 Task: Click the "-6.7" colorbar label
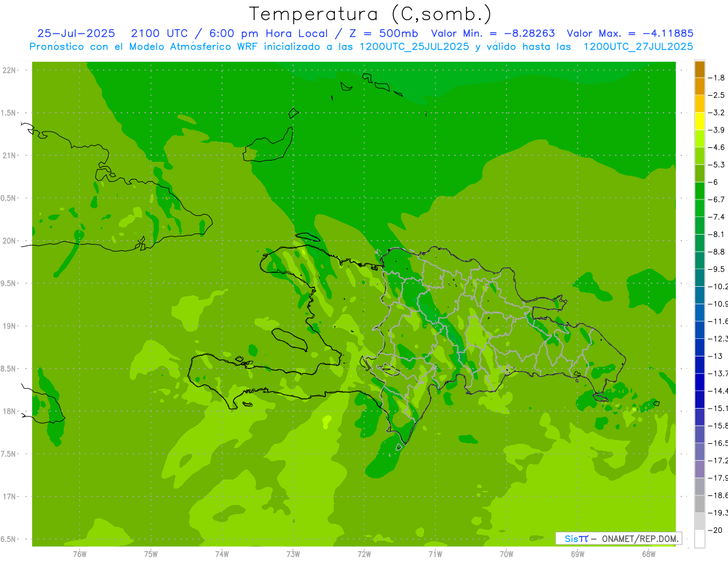pyautogui.click(x=718, y=199)
